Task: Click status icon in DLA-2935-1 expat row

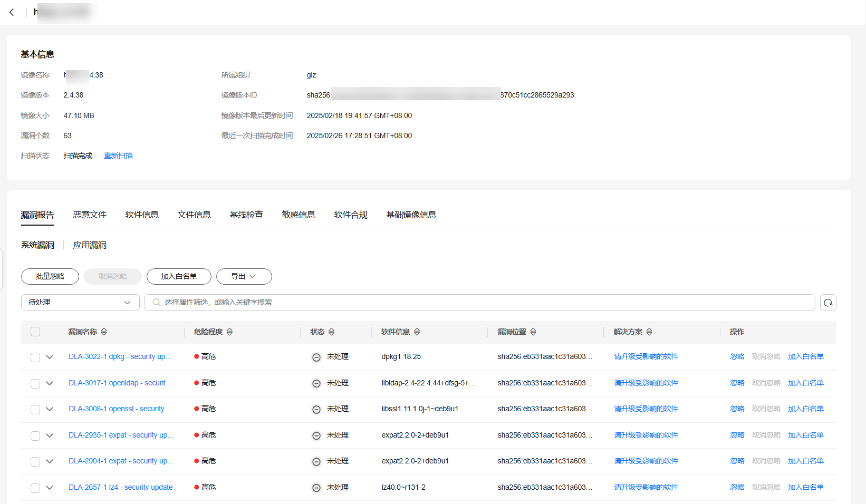Action: click(x=316, y=435)
